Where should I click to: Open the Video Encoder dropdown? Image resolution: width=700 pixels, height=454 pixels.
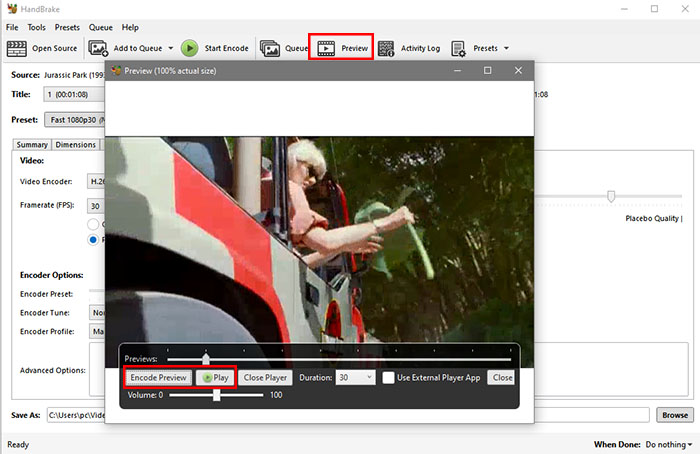tap(96, 181)
